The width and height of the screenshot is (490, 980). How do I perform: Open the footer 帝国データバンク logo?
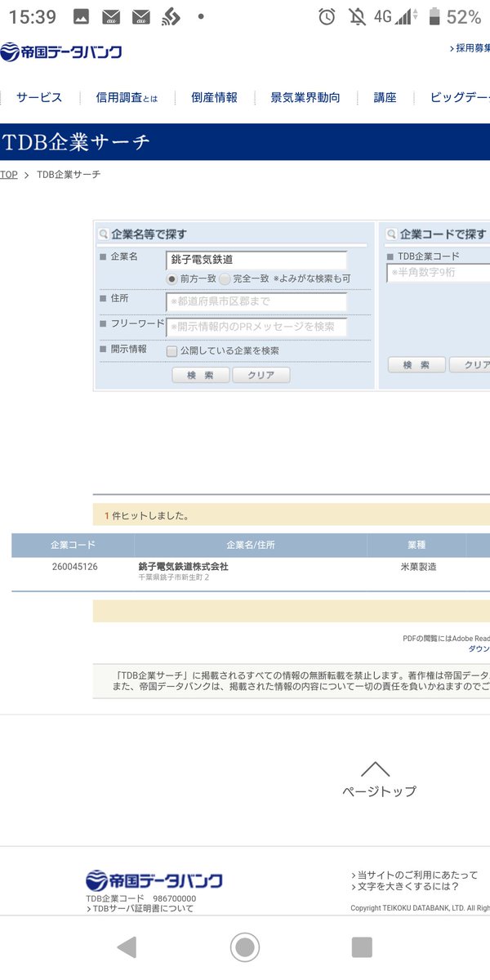[154, 880]
